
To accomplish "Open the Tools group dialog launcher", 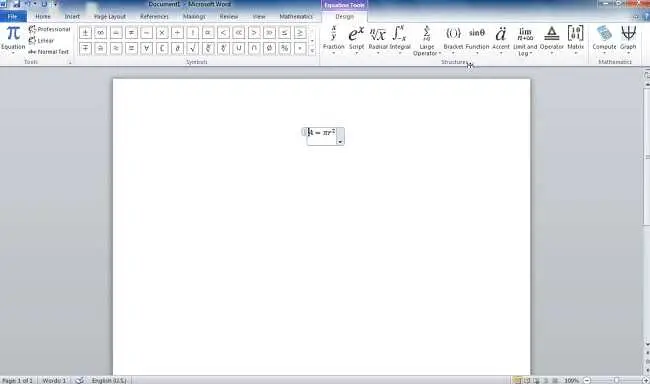I will (70, 63).
